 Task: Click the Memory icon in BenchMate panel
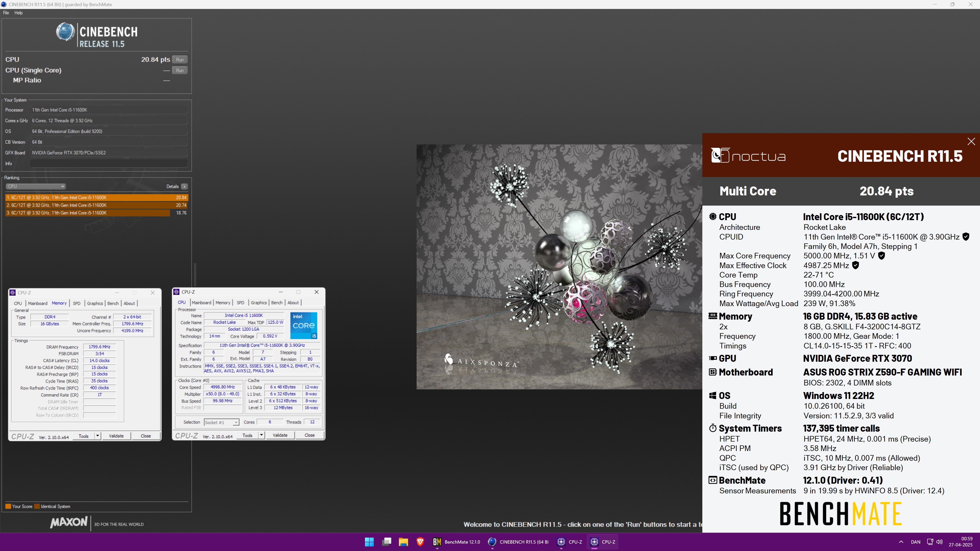click(x=713, y=316)
